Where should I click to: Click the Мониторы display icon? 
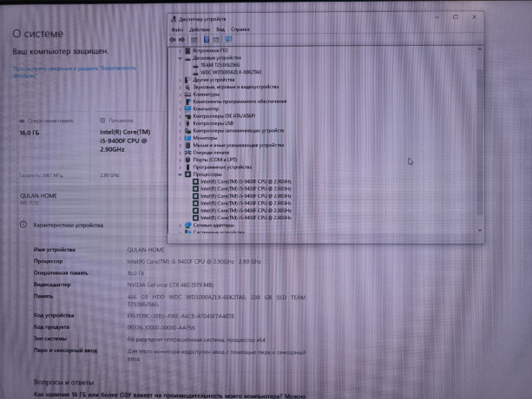point(187,138)
